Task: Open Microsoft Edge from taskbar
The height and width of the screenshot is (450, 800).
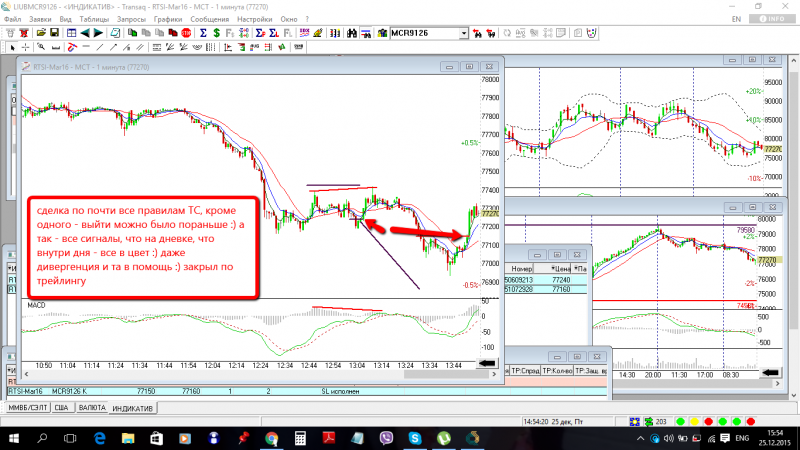Action: tap(99, 438)
